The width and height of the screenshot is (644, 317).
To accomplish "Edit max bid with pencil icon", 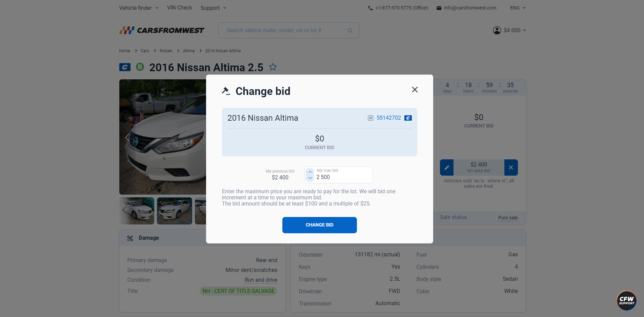I will pyautogui.click(x=447, y=167).
